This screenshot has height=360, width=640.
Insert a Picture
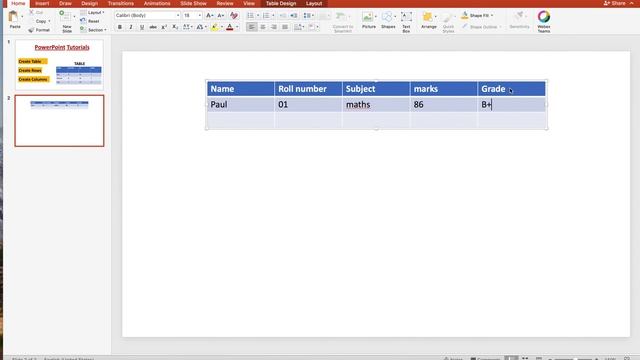click(x=369, y=21)
